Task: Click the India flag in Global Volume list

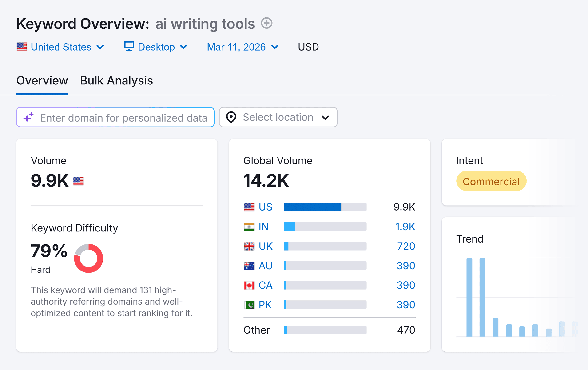Action: pyautogui.click(x=249, y=226)
